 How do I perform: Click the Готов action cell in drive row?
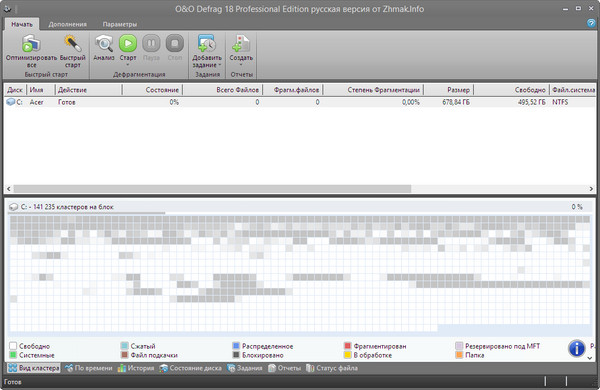pos(67,102)
